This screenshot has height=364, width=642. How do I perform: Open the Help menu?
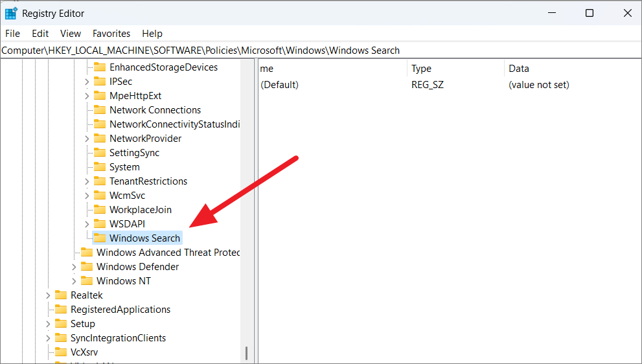tap(152, 34)
